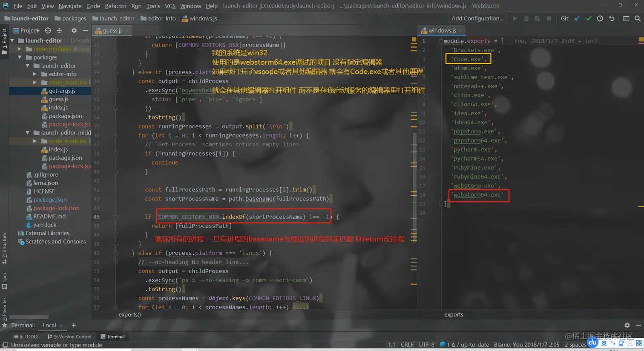Click the packages breadcrumb

point(70,18)
